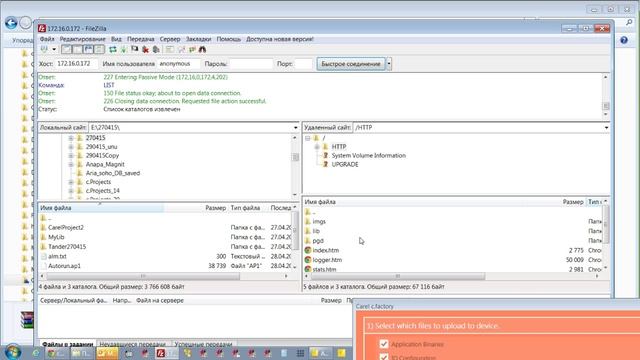The width and height of the screenshot is (640, 360).
Task: Open the Outlook taskbar button
Action: pos(107,353)
